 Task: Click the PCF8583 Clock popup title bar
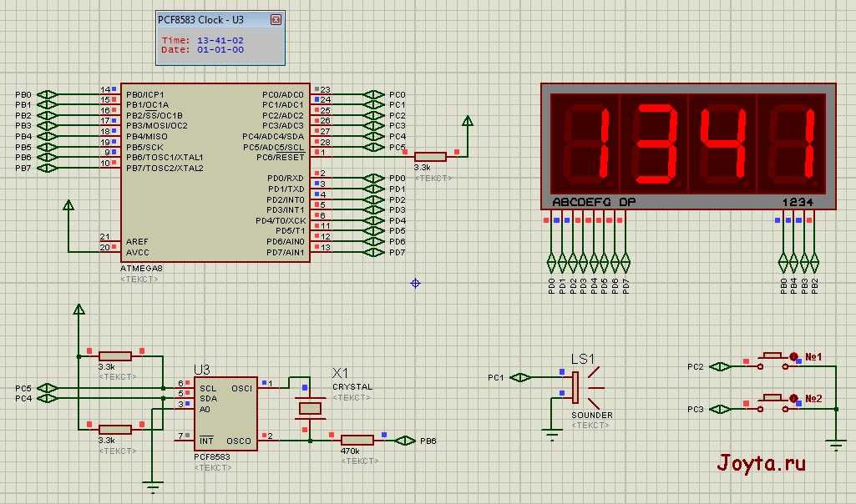click(x=209, y=19)
